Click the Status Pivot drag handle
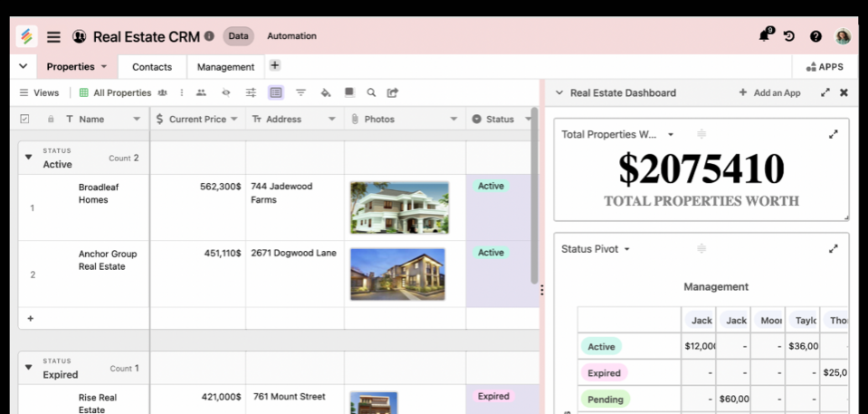The height and width of the screenshot is (414, 868). [x=701, y=249]
